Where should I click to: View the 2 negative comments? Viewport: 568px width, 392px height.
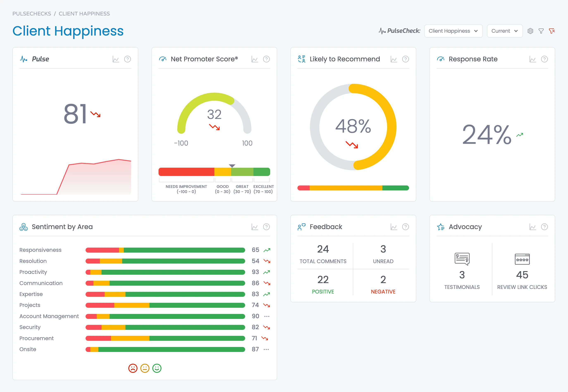point(383,280)
